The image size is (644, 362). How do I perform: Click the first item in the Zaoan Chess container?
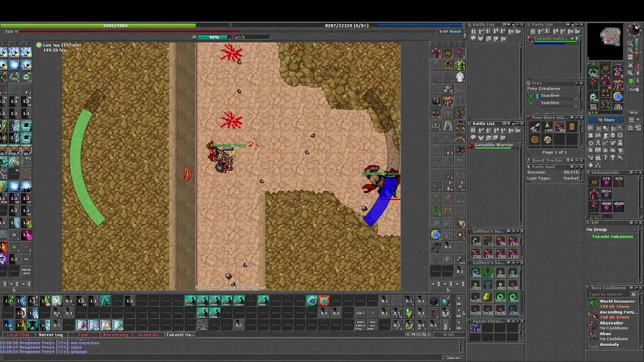475,328
